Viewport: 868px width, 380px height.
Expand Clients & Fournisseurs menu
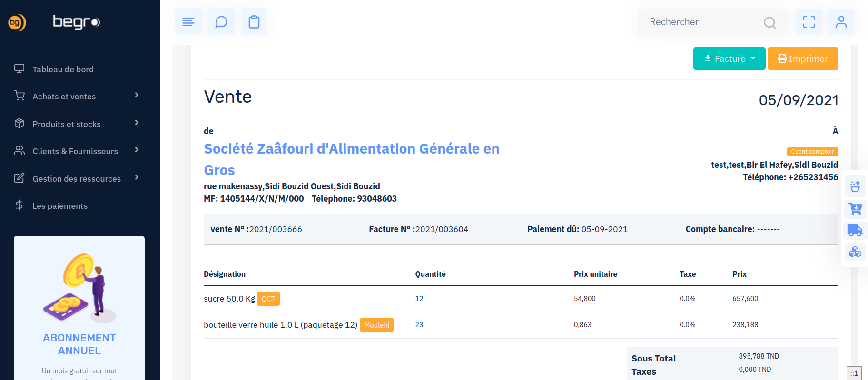(76, 151)
